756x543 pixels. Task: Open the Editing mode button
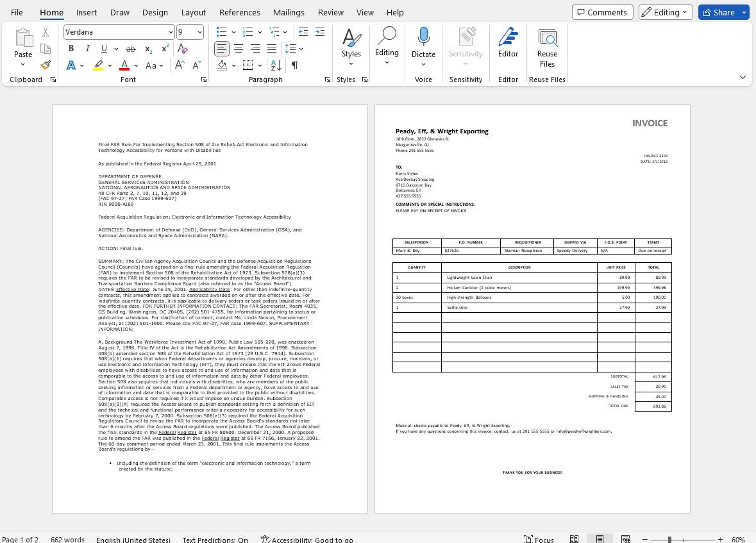click(x=666, y=12)
